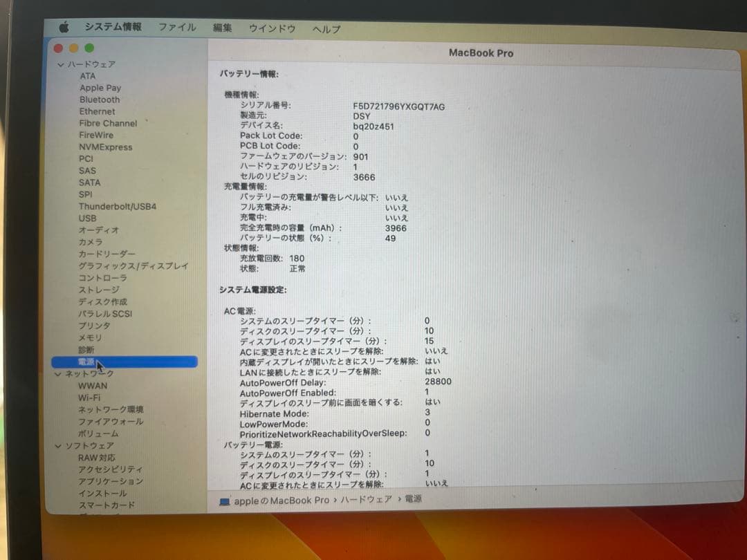The width and height of the screenshot is (747, 560).
Task: Select プリンタ in the sidebar
Action: pos(94,326)
